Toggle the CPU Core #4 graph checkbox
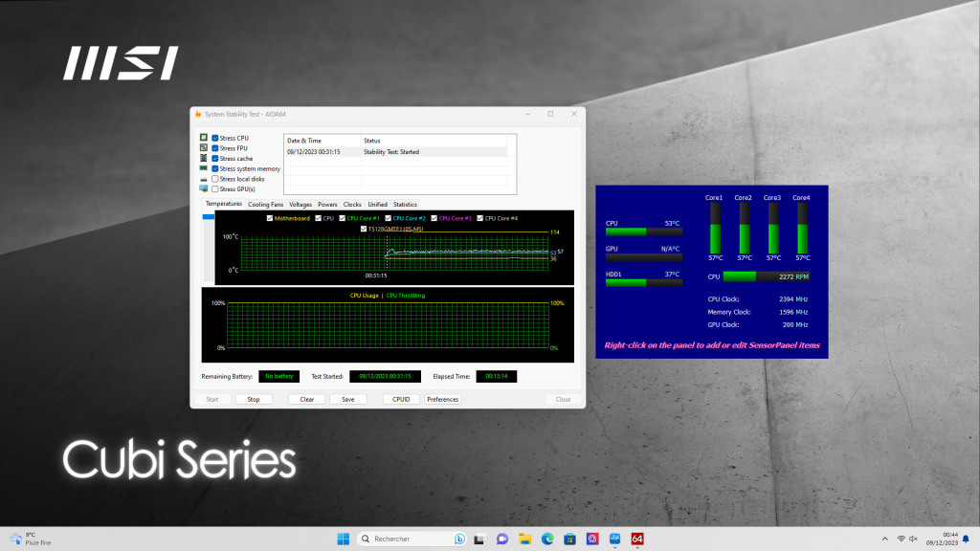 point(480,218)
